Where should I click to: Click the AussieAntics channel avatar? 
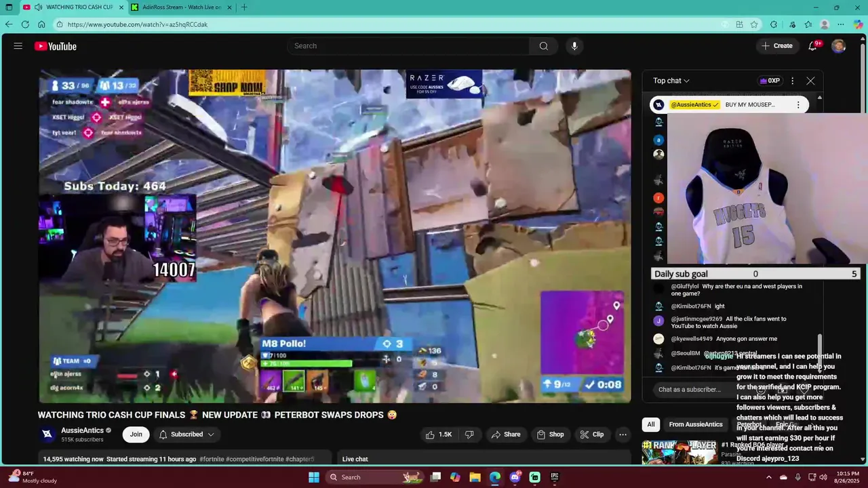tap(47, 434)
